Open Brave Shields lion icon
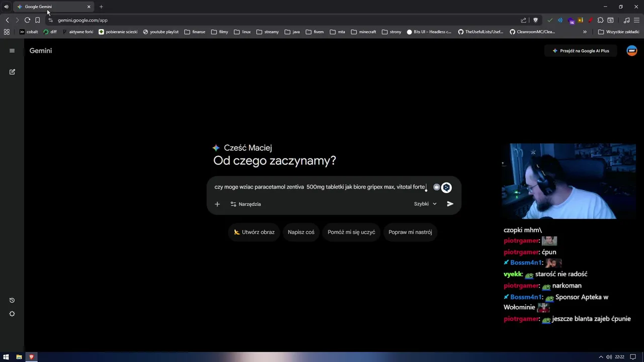This screenshot has width=644, height=362. (535, 20)
